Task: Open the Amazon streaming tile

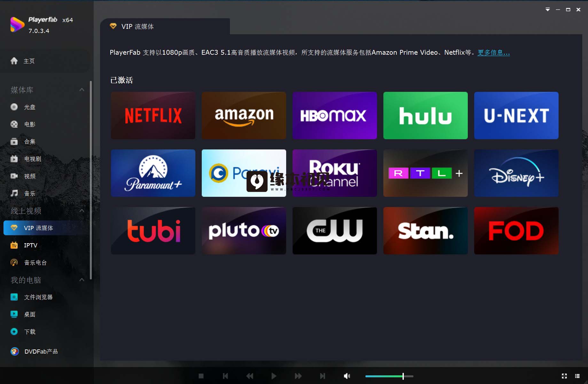Action: point(244,116)
